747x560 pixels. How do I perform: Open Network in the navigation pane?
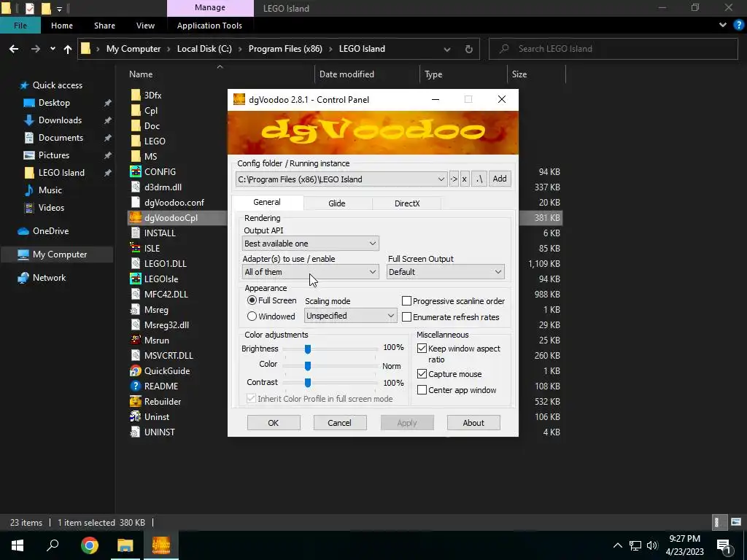coord(49,278)
